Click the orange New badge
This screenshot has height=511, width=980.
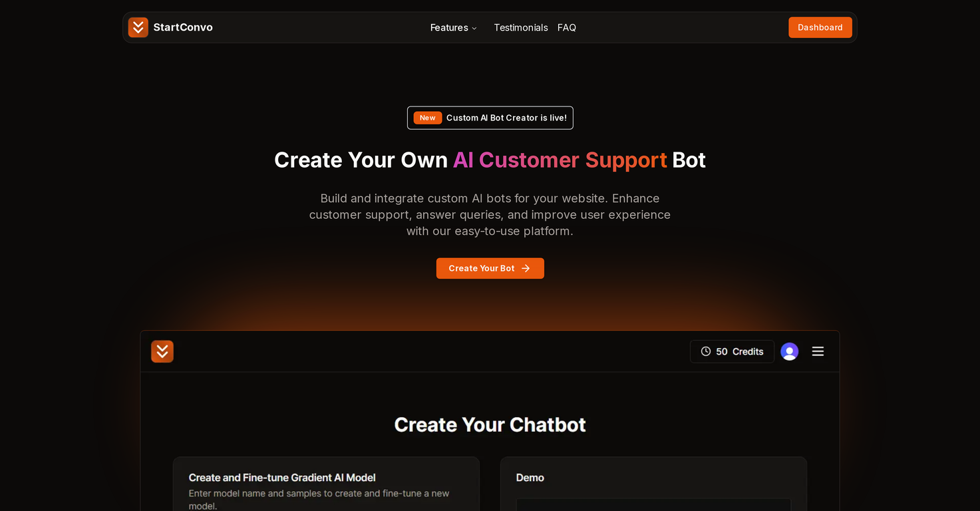coord(427,118)
